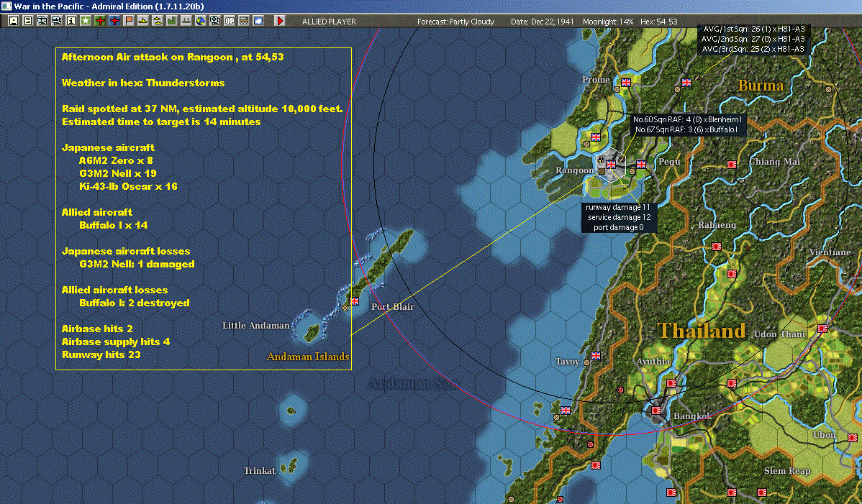Click the 'Forecast: Partly Cloudy' status text
Image resolution: width=862 pixels, height=504 pixels.
pyautogui.click(x=455, y=22)
